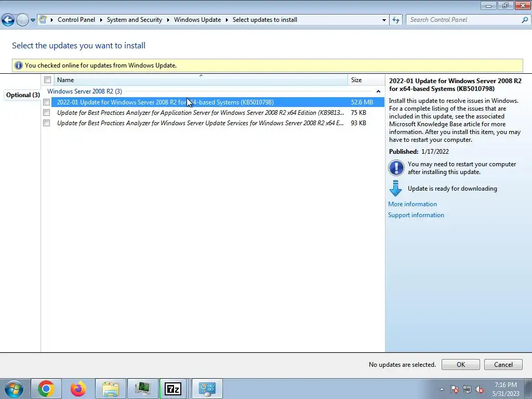The image size is (532, 399).
Task: Open the Support information link
Action: 416,215
